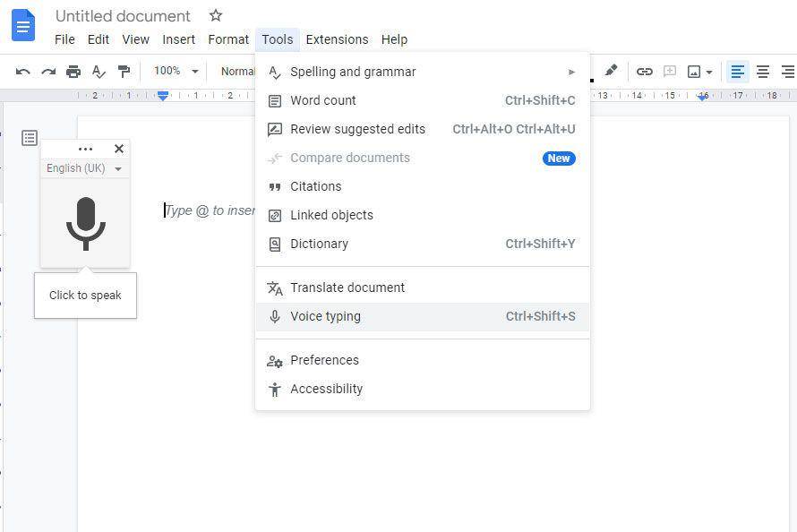Screen dimensions: 797x532
Task: Select Accessibility menu entry
Action: pos(423,390)
